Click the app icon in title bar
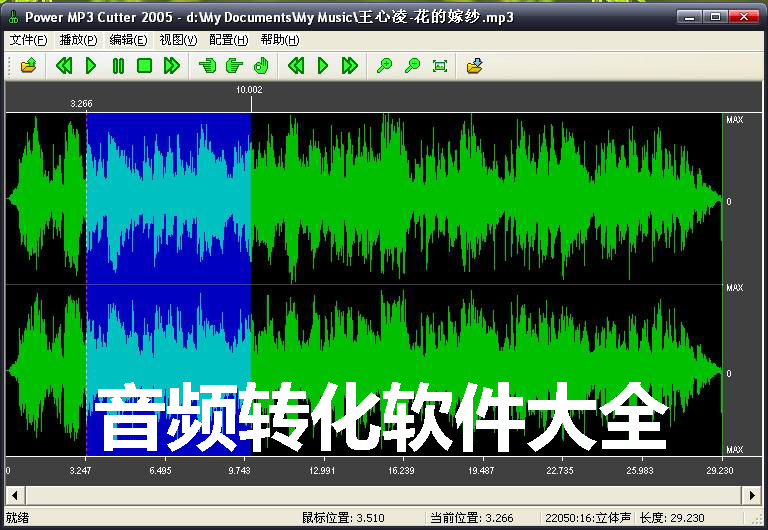The height and width of the screenshot is (530, 768). (13, 17)
